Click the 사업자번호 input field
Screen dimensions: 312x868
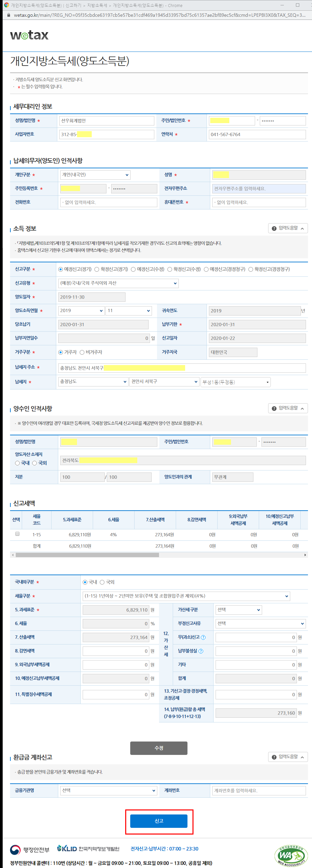click(x=106, y=135)
